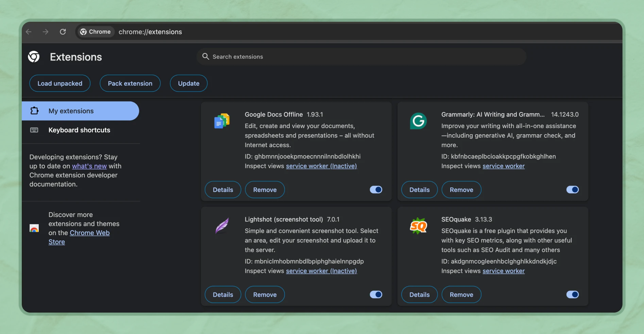The width and height of the screenshot is (644, 334).
Task: Reload the extensions page
Action: [x=63, y=32]
